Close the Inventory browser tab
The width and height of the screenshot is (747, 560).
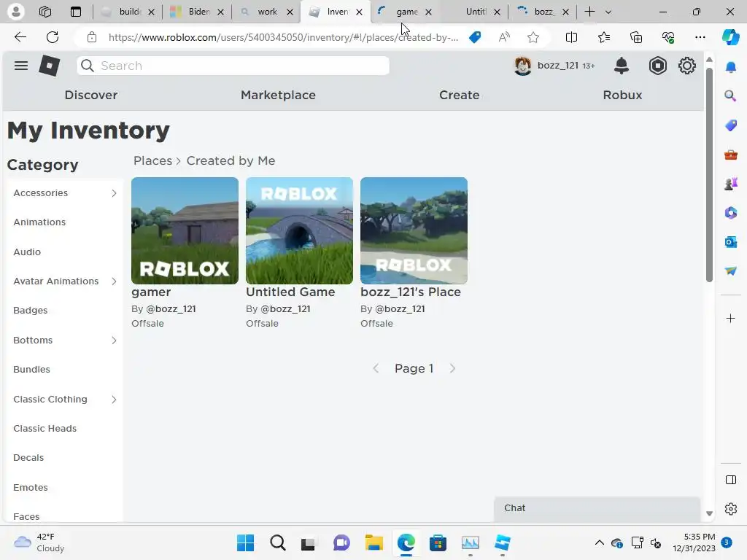(359, 12)
